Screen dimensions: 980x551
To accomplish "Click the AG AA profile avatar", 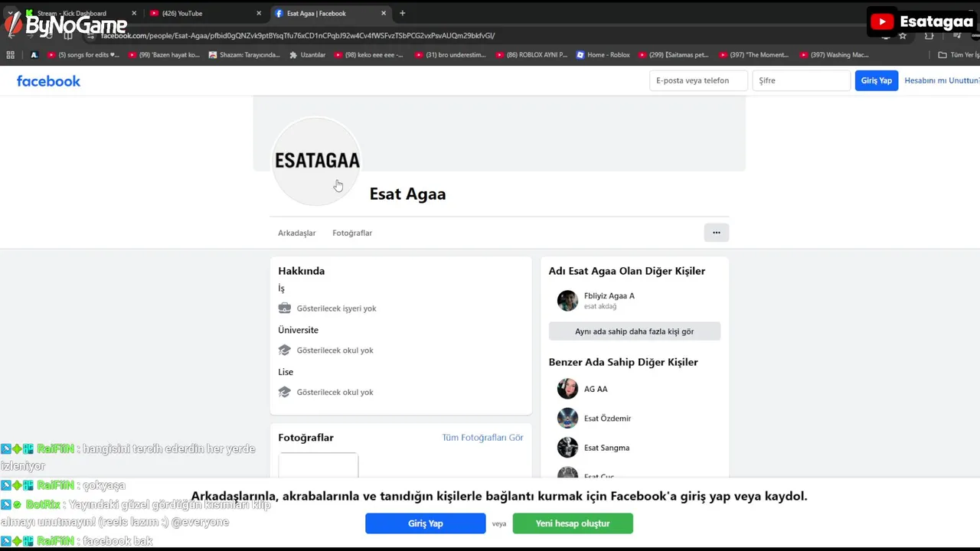I will [x=567, y=389].
